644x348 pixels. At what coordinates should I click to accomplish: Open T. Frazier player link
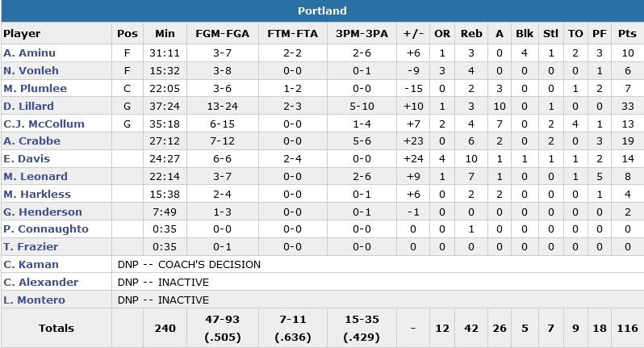click(x=29, y=247)
